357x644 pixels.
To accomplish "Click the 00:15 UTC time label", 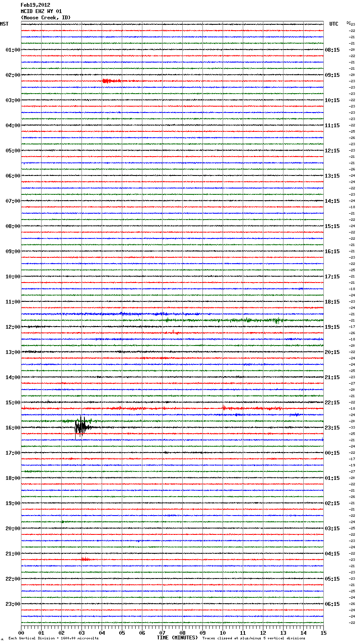I will (332, 453).
